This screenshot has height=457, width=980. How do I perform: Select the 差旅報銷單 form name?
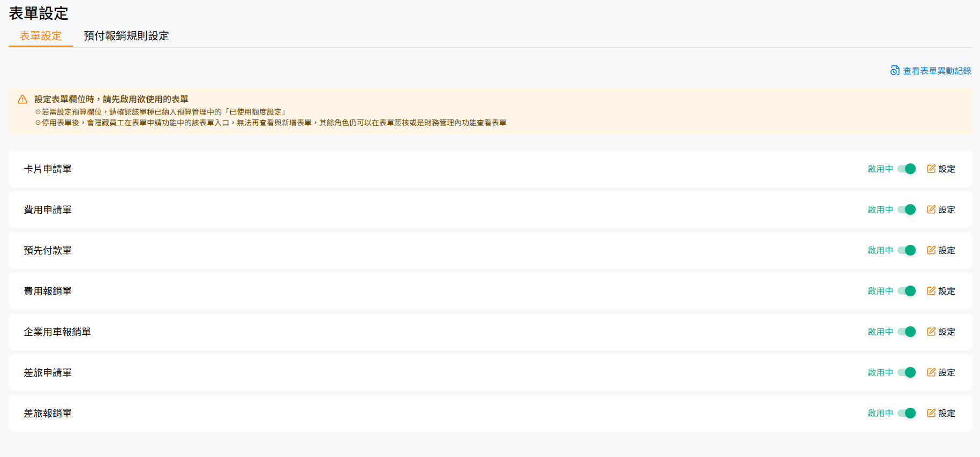click(48, 413)
